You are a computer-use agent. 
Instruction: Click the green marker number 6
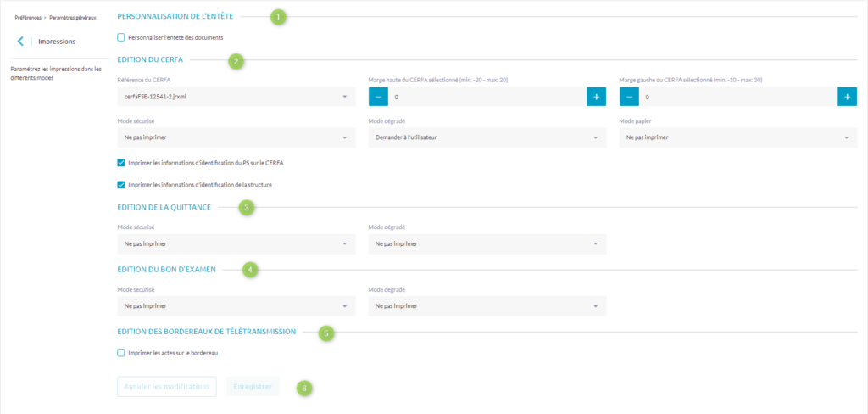pyautogui.click(x=304, y=388)
